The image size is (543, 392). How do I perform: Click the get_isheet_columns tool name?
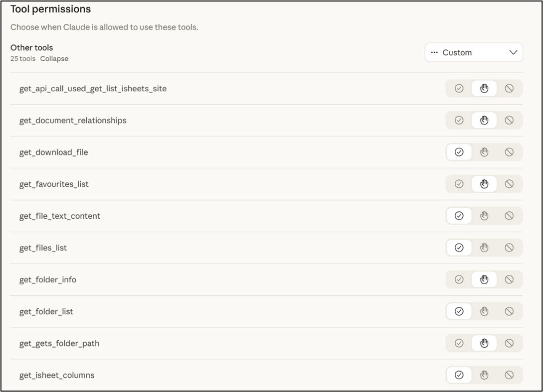pyautogui.click(x=57, y=376)
